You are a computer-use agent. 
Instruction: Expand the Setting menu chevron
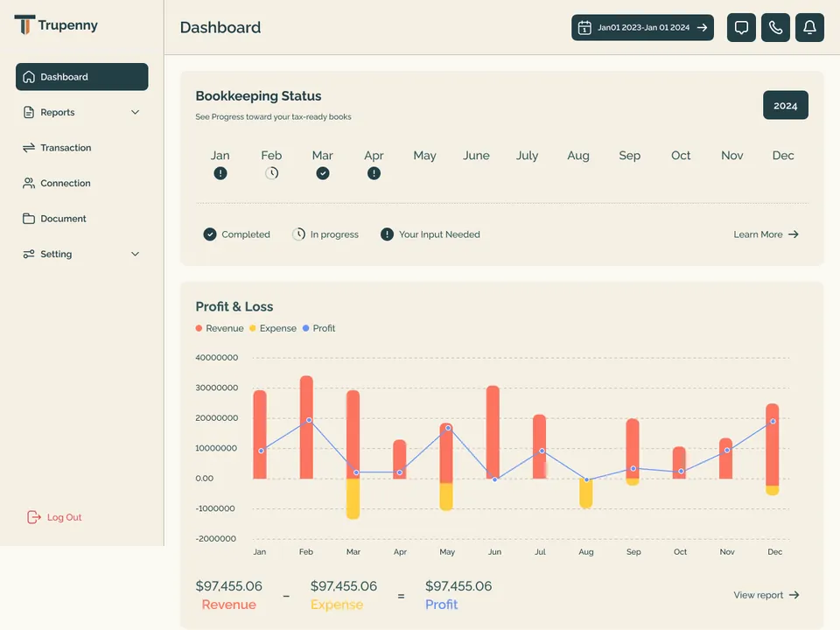[x=135, y=254]
